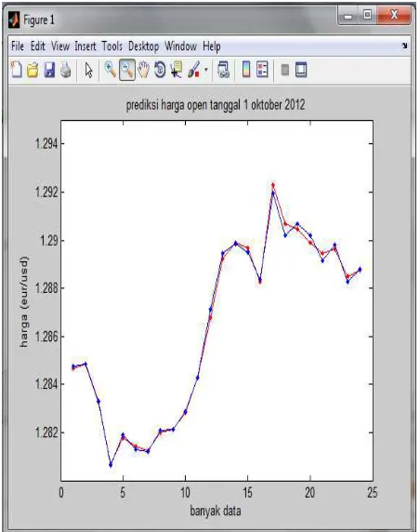The image size is (420, 532).
Task: Insert a Colorbar from the toolbar
Action: point(246,70)
